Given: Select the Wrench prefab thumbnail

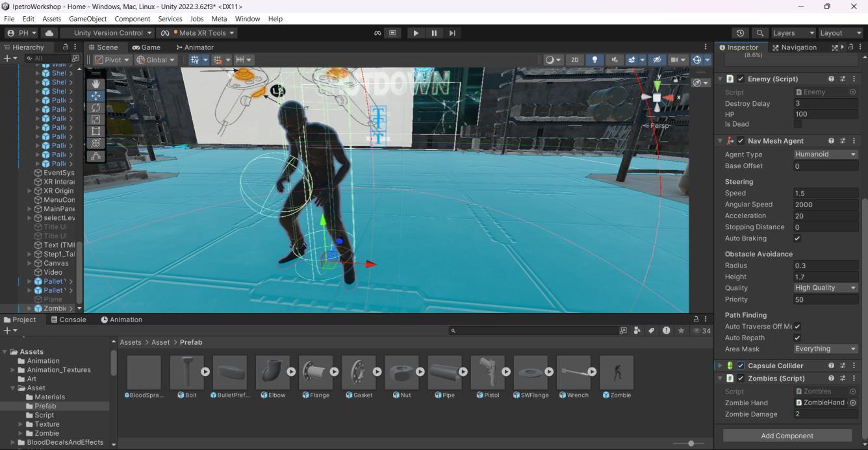Looking at the screenshot, I should tap(573, 372).
